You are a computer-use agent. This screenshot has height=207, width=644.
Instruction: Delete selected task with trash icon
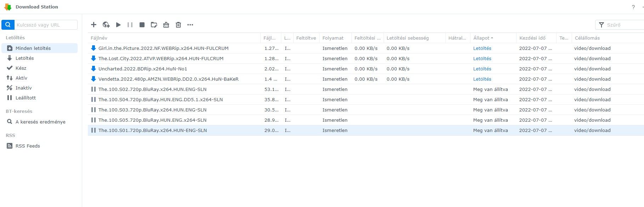pyautogui.click(x=178, y=25)
